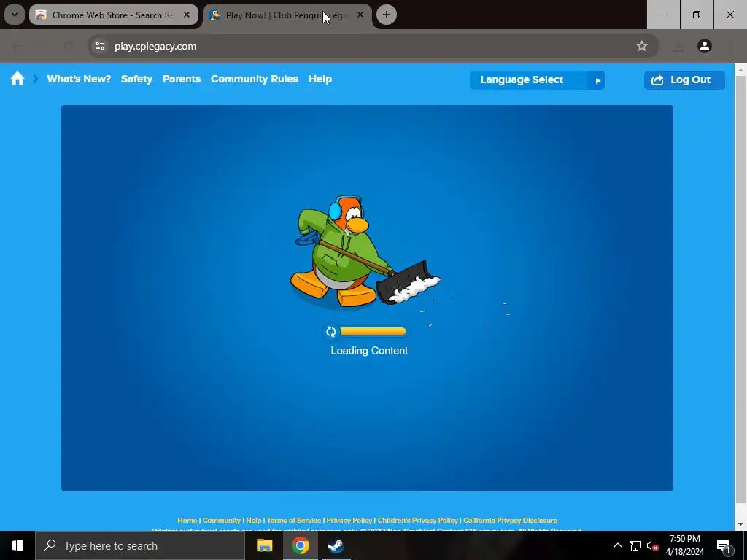Viewport: 747px width, 560px height.
Task: Open the Terms of Service link
Action: pos(294,521)
